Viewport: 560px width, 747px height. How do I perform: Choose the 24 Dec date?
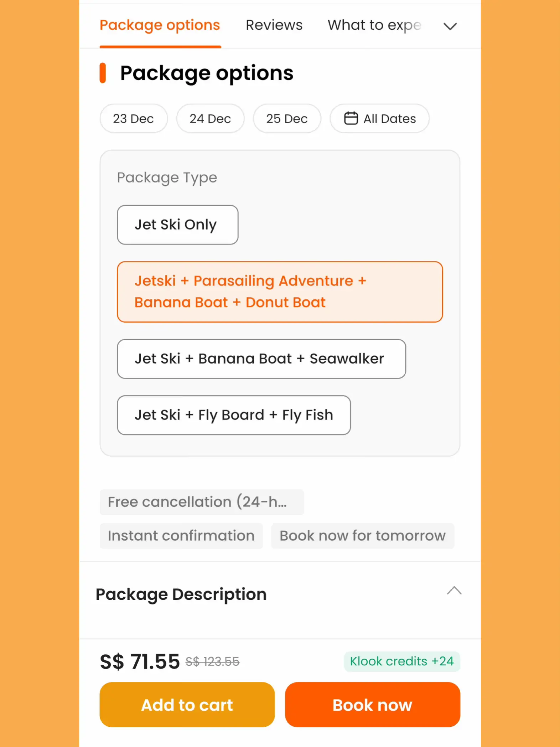tap(210, 118)
